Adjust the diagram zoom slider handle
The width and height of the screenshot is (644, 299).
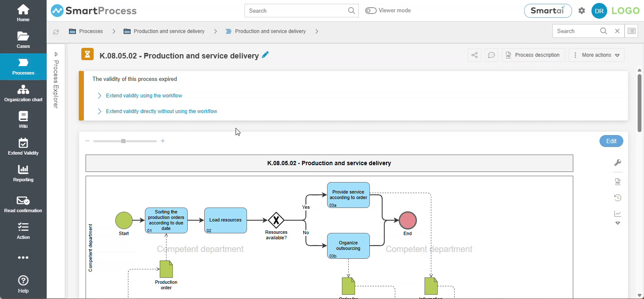[x=123, y=141]
